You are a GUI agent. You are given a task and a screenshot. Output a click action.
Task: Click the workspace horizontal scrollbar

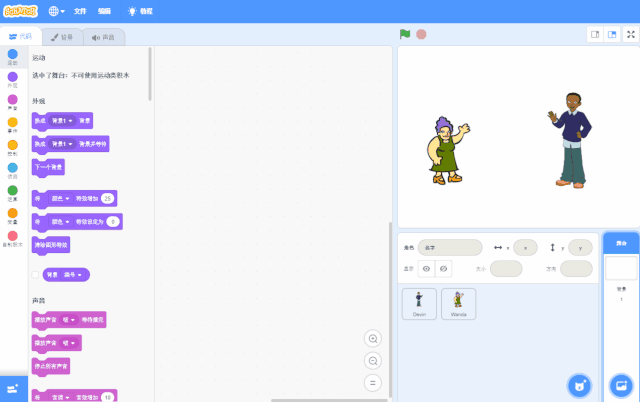[x=329, y=400]
